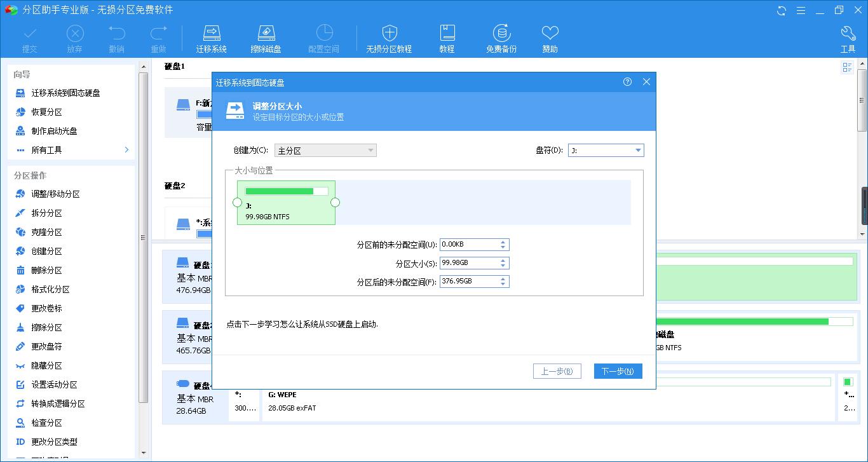Click the 赞助 heart icon
This screenshot has height=462, width=868.
[549, 36]
